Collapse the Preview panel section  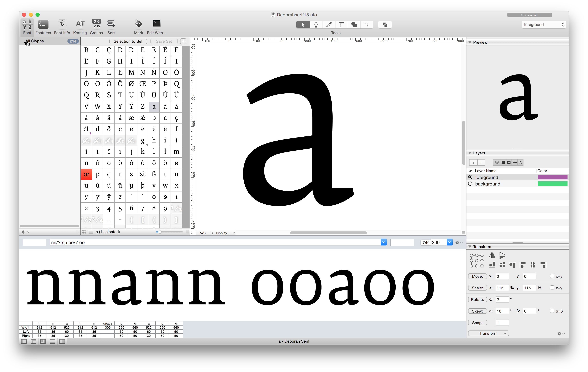[470, 43]
